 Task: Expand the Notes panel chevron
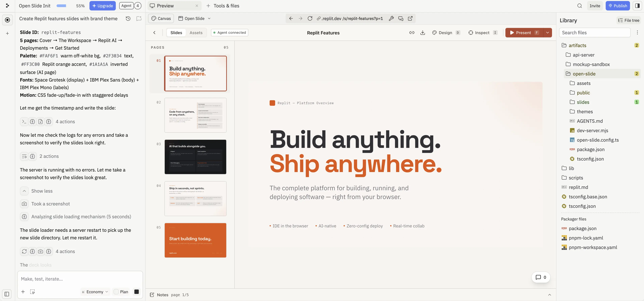549,295
